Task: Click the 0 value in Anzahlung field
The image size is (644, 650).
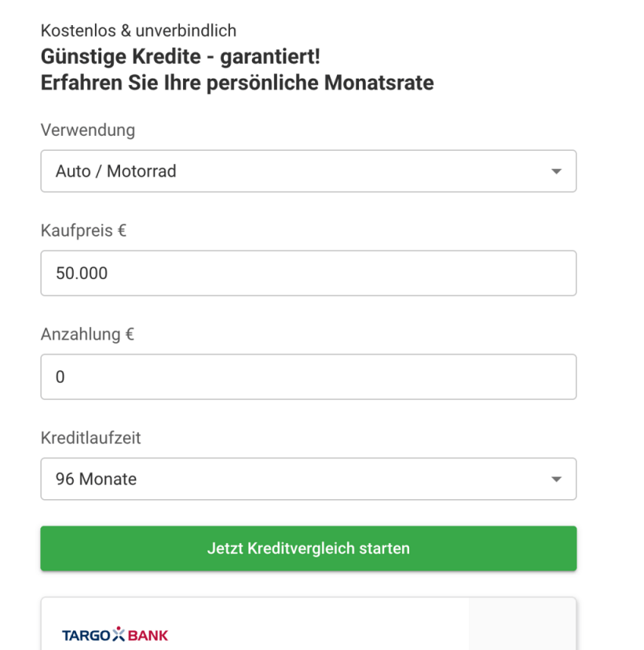Action: (60, 377)
